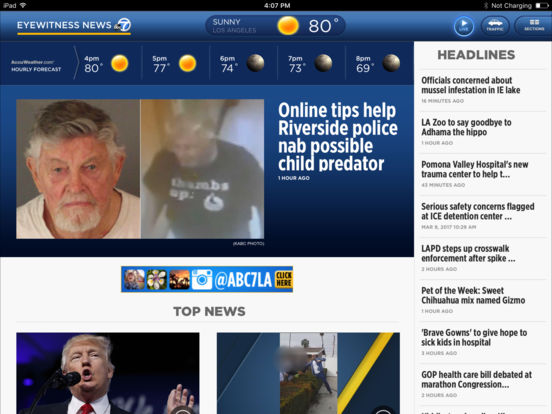The height and width of the screenshot is (414, 552).
Task: Tap the large 80° current temperature
Action: tap(323, 26)
